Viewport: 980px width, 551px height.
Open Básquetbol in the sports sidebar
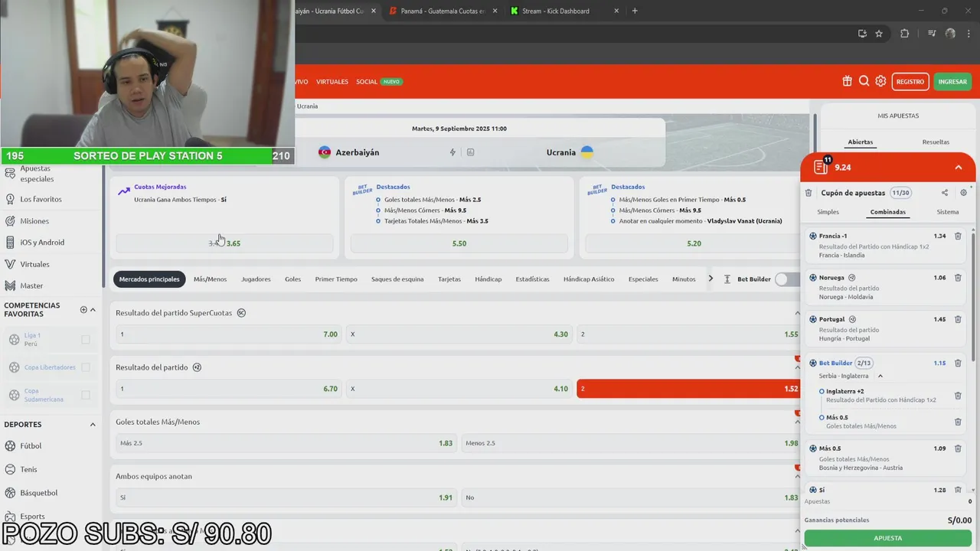[38, 493]
